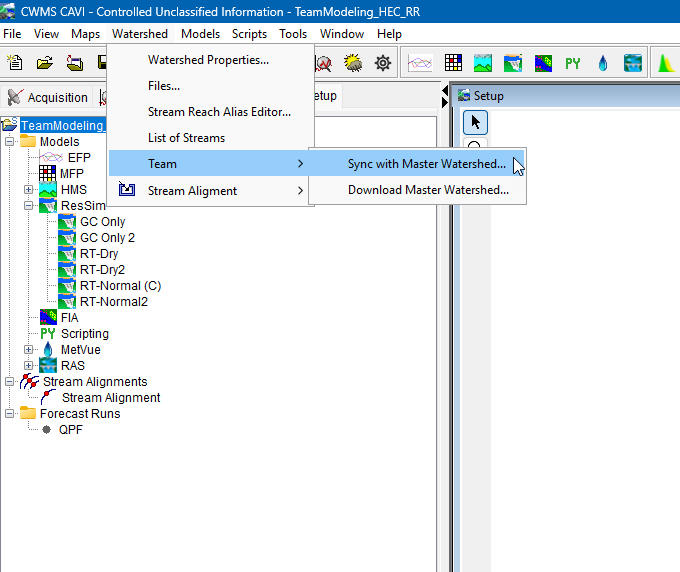Click the Open Watershed folder icon

pos(45,63)
